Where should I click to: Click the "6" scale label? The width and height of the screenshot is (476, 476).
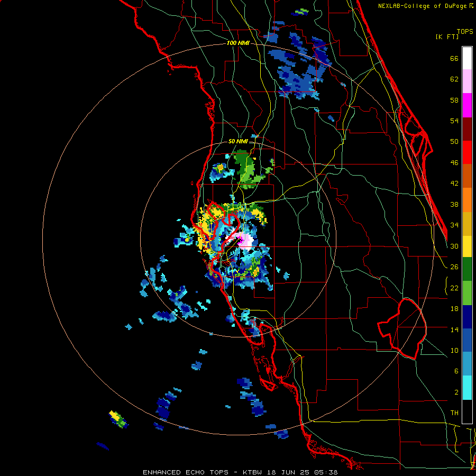click(456, 371)
